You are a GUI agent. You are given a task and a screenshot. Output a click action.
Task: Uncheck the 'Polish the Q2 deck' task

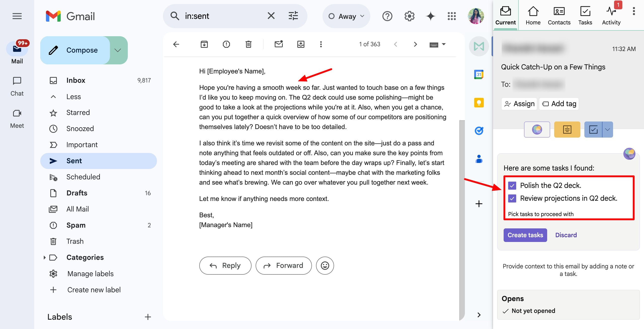point(512,186)
